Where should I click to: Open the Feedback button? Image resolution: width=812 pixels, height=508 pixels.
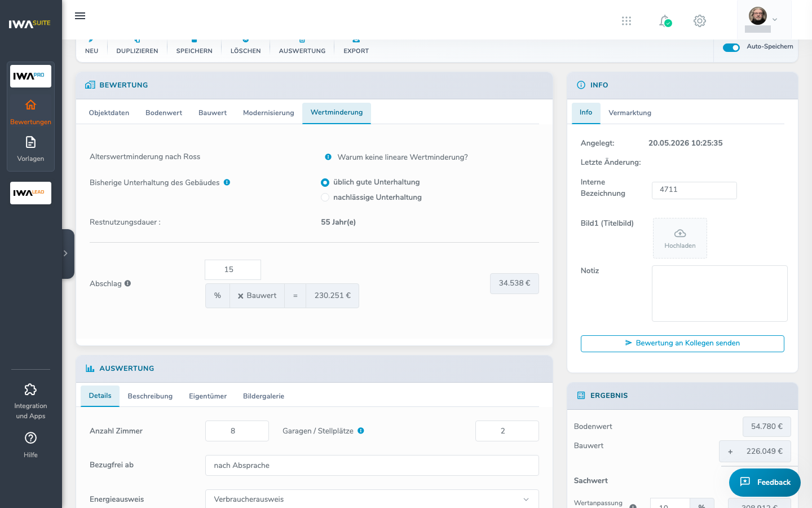pyautogui.click(x=765, y=482)
